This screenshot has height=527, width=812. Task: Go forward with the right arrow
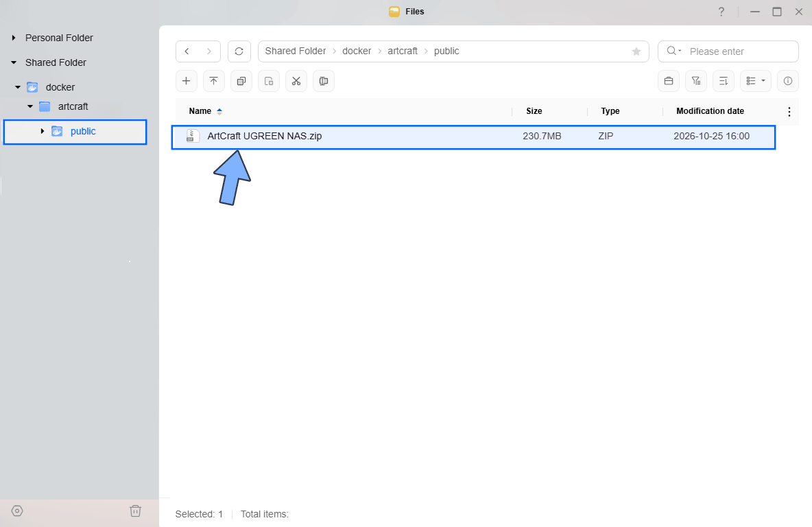tap(209, 51)
